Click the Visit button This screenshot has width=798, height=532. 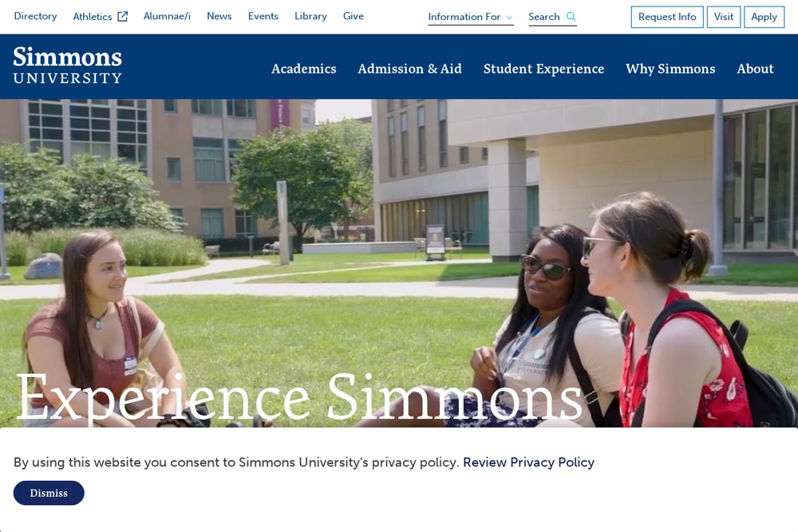coord(724,17)
